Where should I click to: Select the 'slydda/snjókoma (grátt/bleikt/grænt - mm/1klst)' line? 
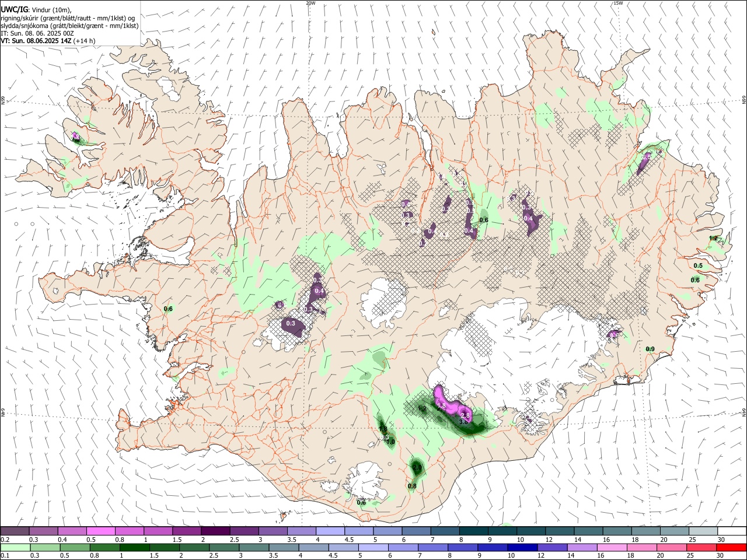coord(69,25)
